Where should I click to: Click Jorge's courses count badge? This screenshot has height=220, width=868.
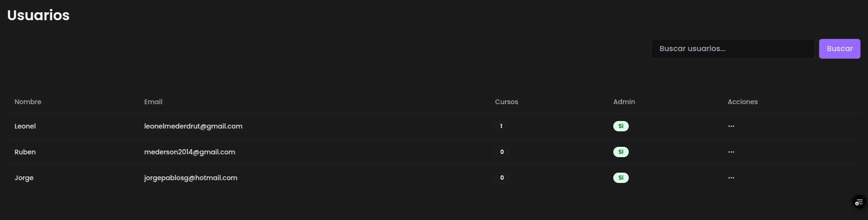click(502, 178)
